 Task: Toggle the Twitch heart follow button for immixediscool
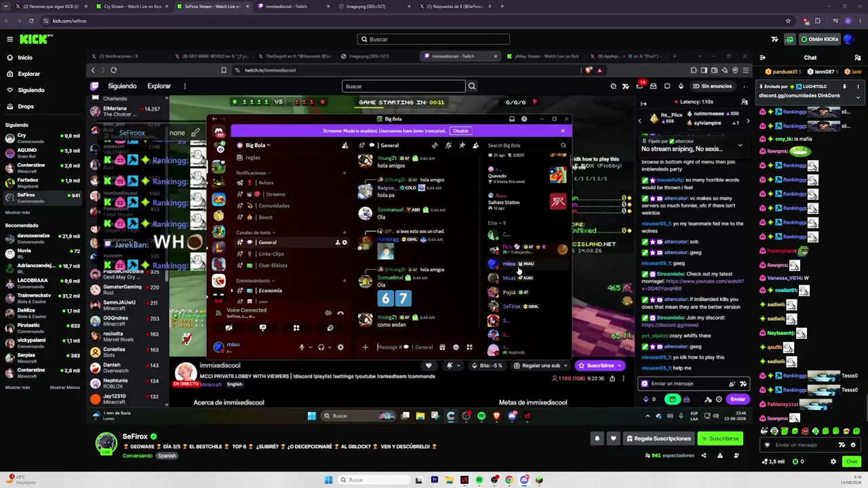[429, 365]
